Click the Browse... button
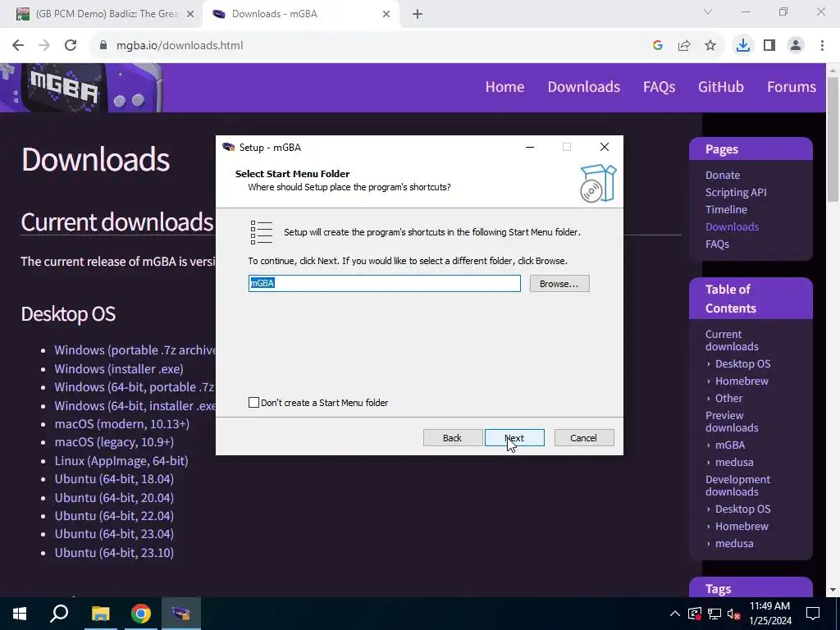The height and width of the screenshot is (630, 840). click(x=559, y=283)
